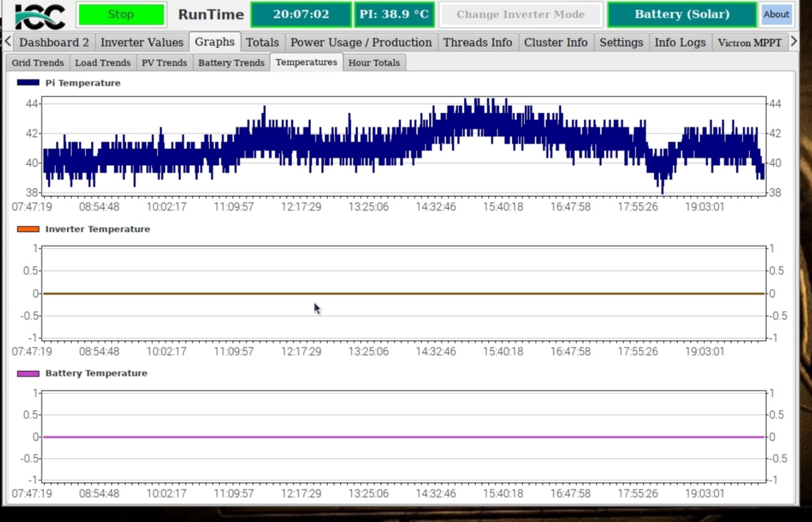Open the Cluster Info tab

556,42
